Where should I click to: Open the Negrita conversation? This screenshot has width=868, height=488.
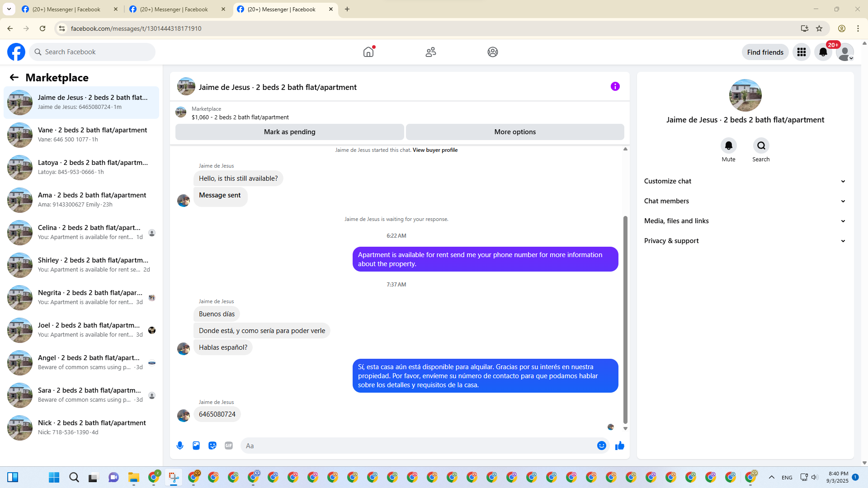(x=81, y=298)
